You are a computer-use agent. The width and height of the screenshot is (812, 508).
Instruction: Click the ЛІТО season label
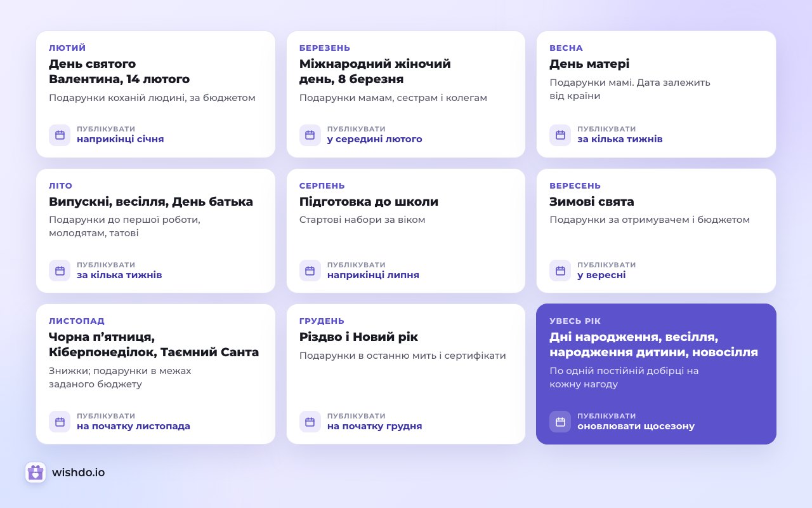[60, 186]
